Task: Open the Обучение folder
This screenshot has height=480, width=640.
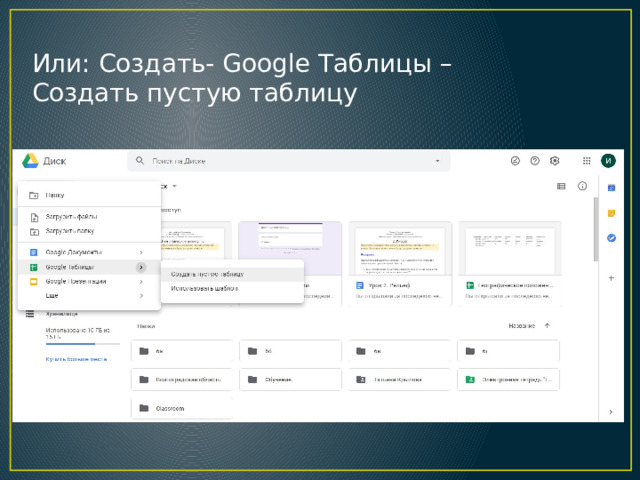Action: pos(291,379)
